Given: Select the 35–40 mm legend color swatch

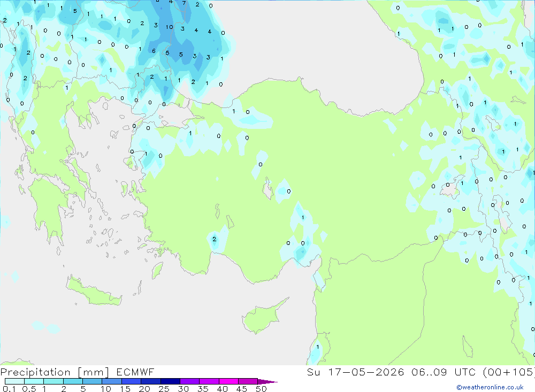Looking at the screenshot, I should pyautogui.click(x=209, y=381).
